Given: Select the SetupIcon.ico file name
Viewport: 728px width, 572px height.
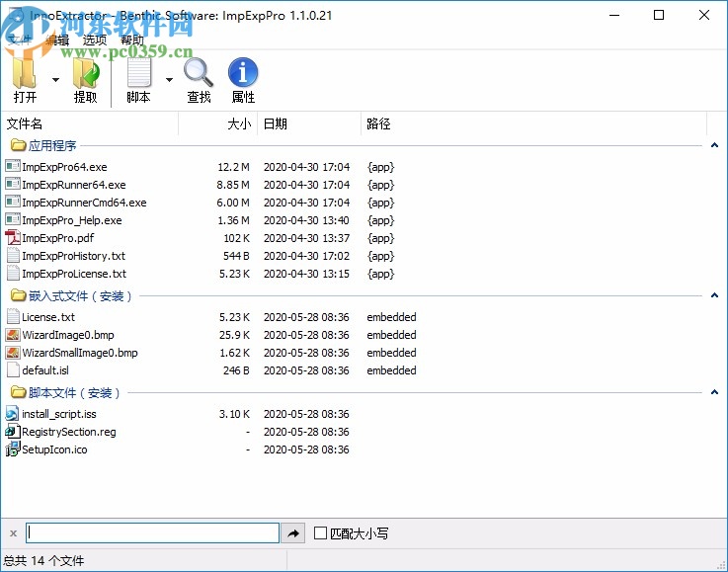Looking at the screenshot, I should tap(54, 449).
